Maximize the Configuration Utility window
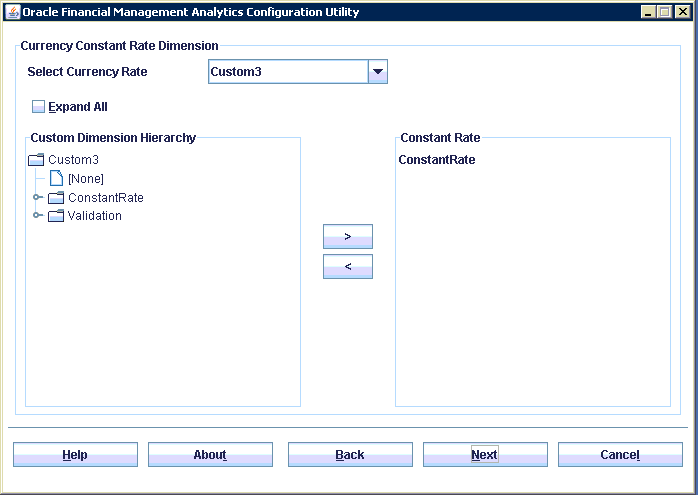The width and height of the screenshot is (698, 495). point(665,12)
